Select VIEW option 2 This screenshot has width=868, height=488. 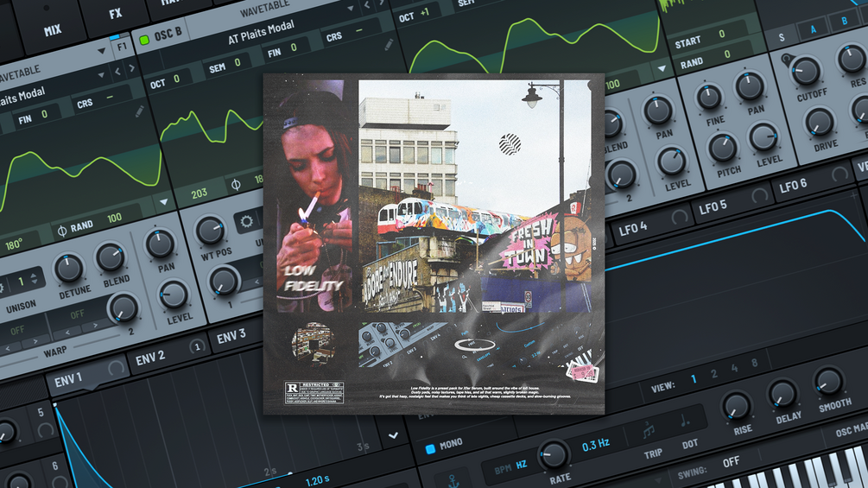714,373
